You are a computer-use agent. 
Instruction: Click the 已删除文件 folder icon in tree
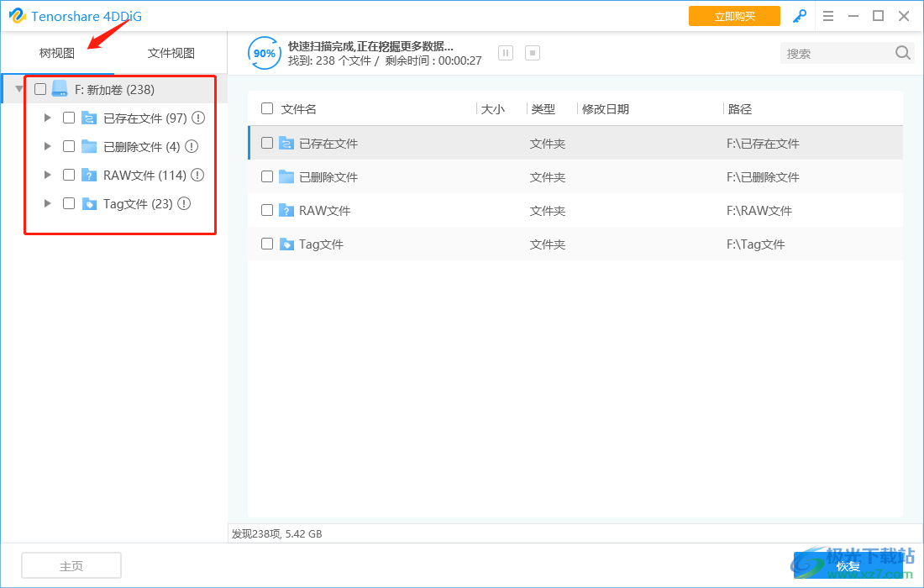tap(89, 146)
